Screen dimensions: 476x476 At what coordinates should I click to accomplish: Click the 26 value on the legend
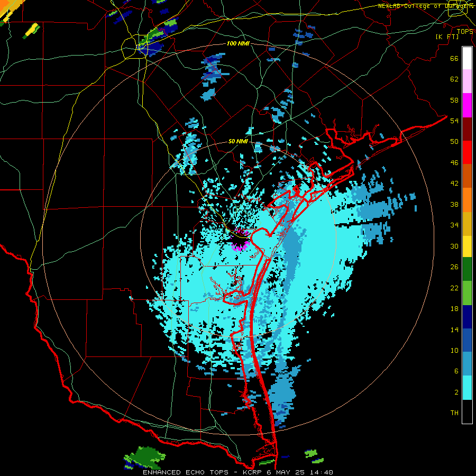click(x=454, y=267)
